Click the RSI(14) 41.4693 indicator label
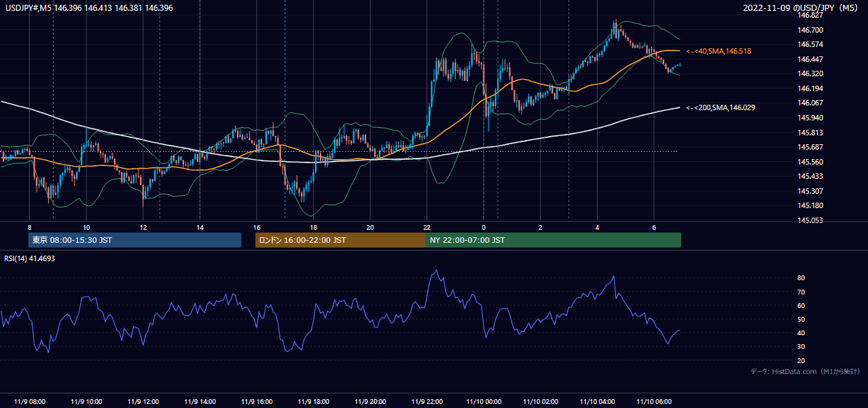 point(30,258)
